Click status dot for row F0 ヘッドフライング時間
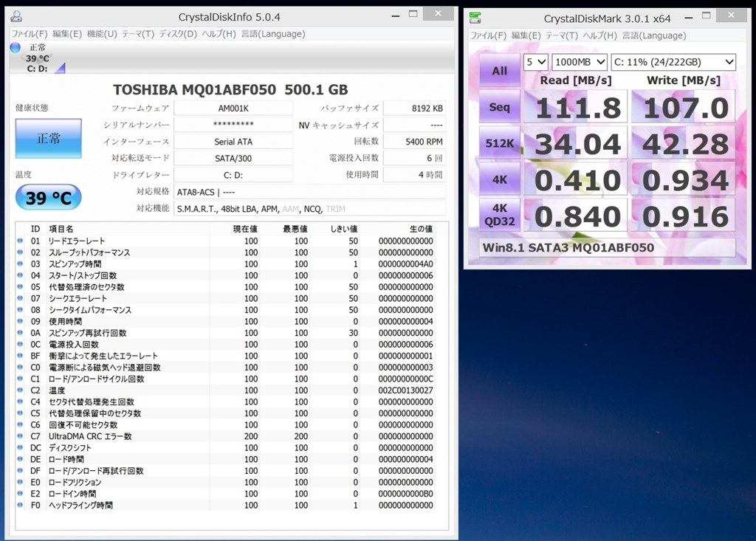756x541 pixels. tap(20, 505)
